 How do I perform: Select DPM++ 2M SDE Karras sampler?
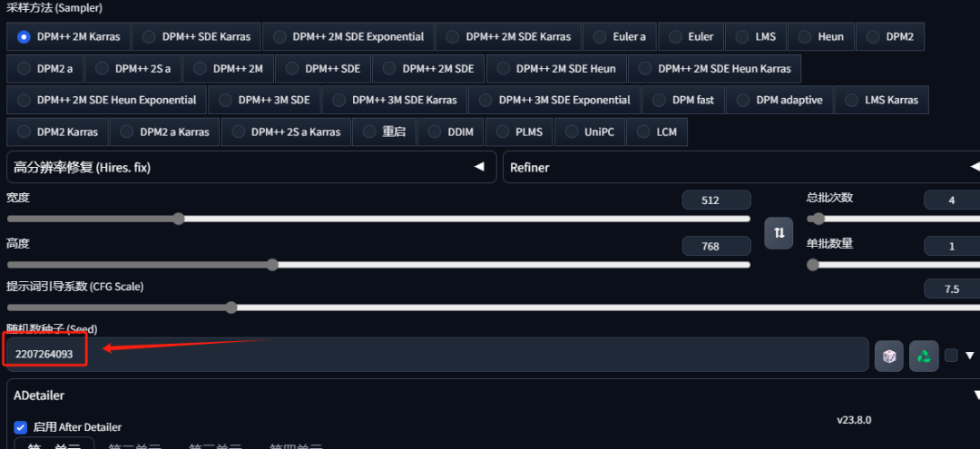(x=508, y=37)
